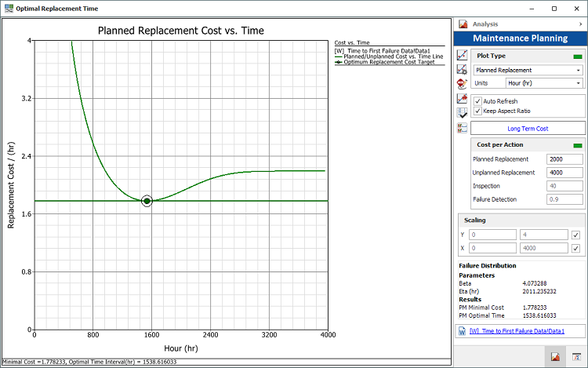Click the Long Term Cost button
The width and height of the screenshot is (588, 368).
(x=527, y=128)
